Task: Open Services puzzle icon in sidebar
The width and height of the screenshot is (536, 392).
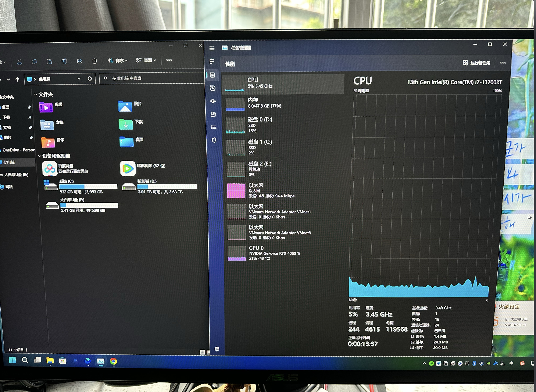Action: click(214, 140)
